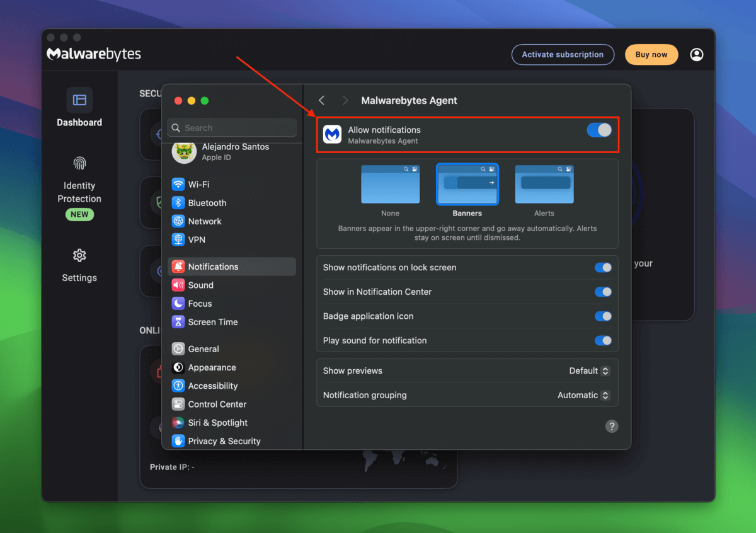Image resolution: width=756 pixels, height=533 pixels.
Task: Open Appearance settings in the sidebar
Action: coord(232,367)
